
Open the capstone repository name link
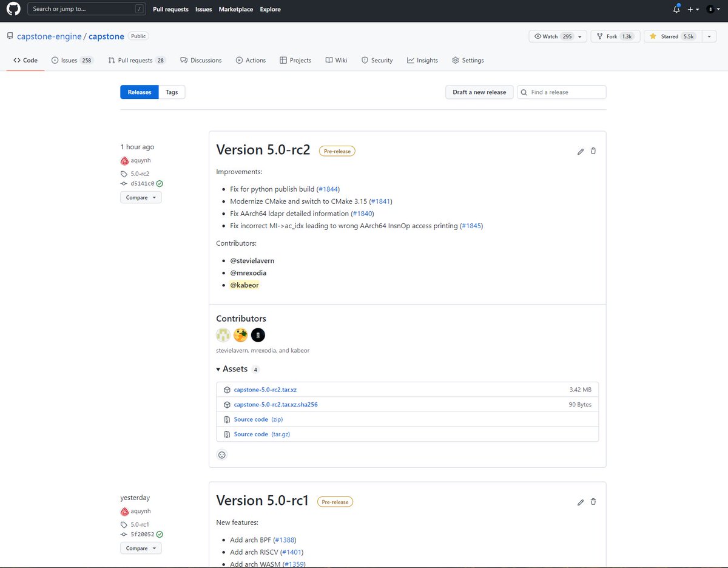(106, 36)
